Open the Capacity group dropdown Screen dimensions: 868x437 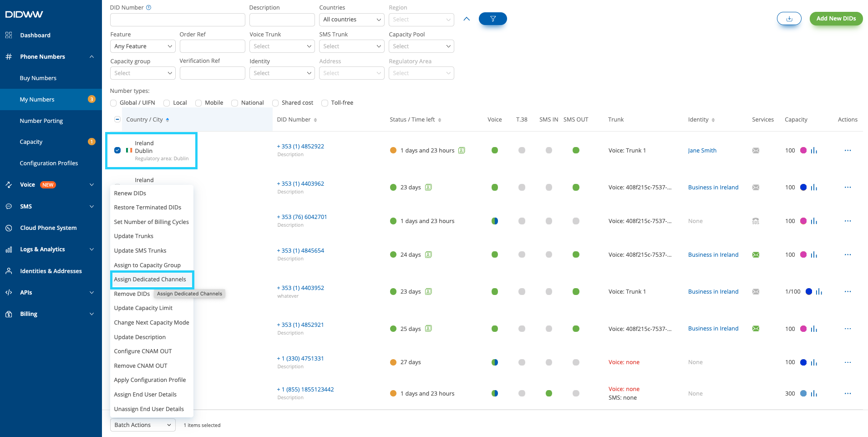tap(142, 73)
